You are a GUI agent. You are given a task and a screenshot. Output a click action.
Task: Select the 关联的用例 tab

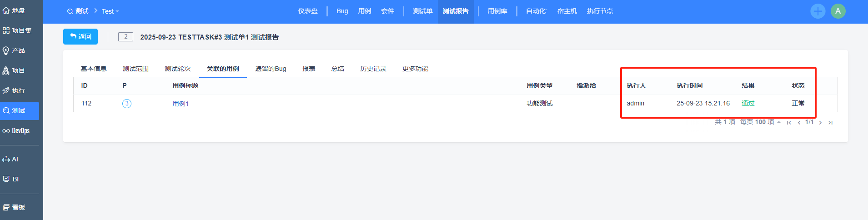point(223,69)
